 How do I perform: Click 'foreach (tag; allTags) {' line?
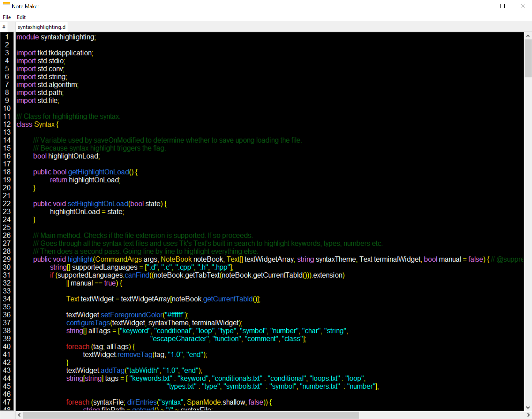pos(101,347)
